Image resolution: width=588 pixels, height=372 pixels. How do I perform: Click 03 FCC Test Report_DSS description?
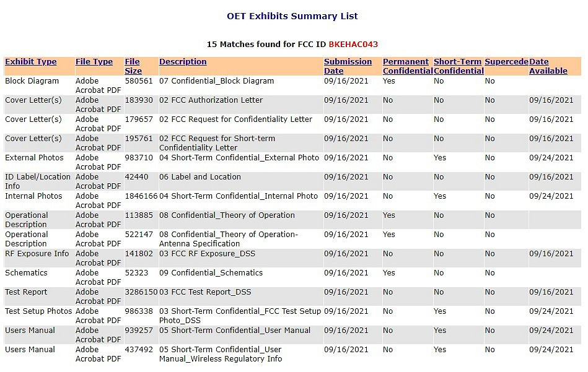(x=205, y=292)
